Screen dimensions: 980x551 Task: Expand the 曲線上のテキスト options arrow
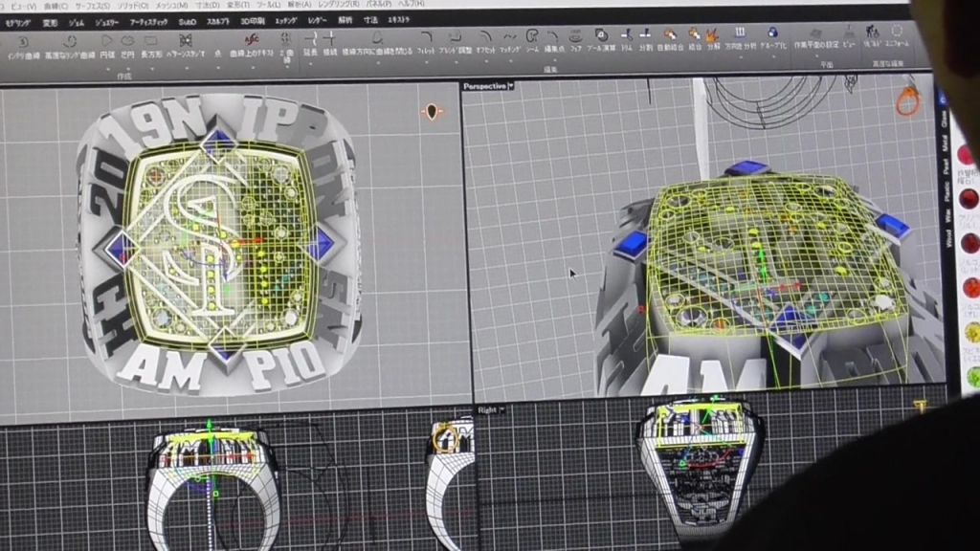pos(252,66)
